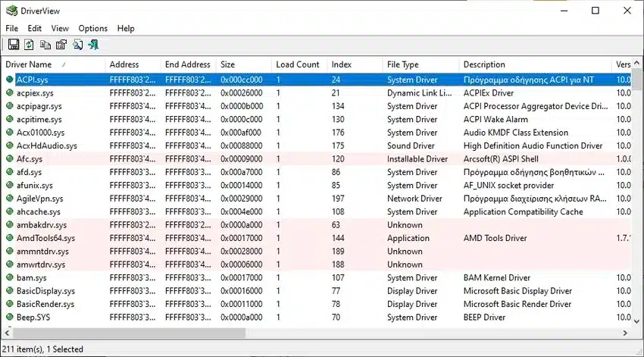Click the green icon beside amwrtdrv.sys
Viewport: 644px width, 357px height.
[9, 265]
